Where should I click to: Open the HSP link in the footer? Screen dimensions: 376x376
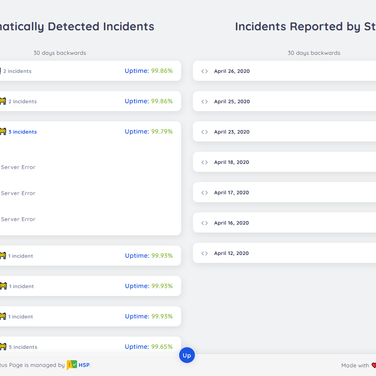(84, 365)
